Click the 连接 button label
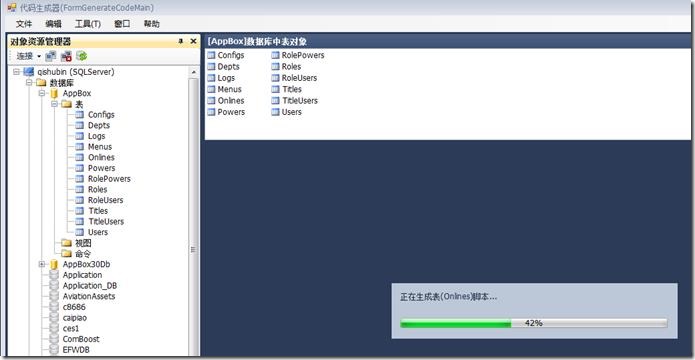Viewport: 695px width, 360px height. (25, 56)
